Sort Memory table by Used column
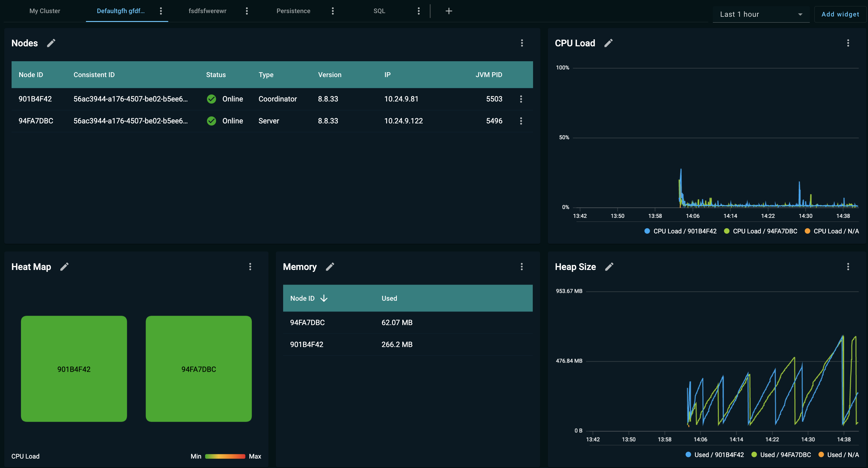The image size is (868, 468). 389,299
